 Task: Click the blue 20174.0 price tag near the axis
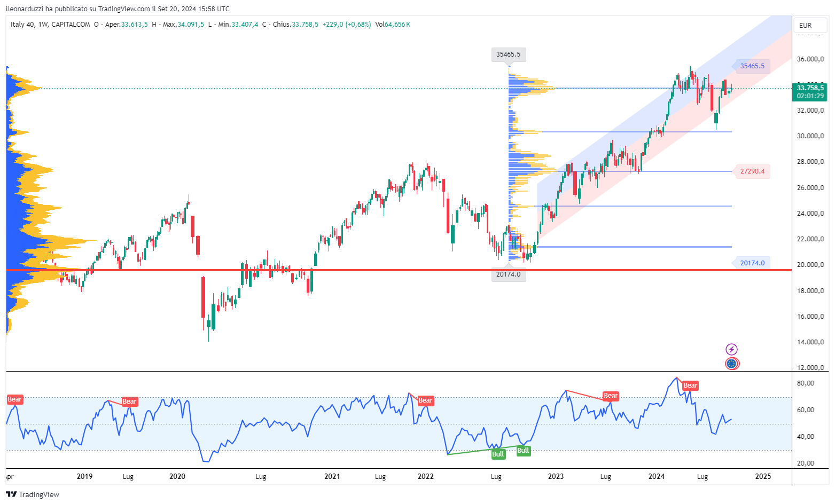click(x=752, y=263)
